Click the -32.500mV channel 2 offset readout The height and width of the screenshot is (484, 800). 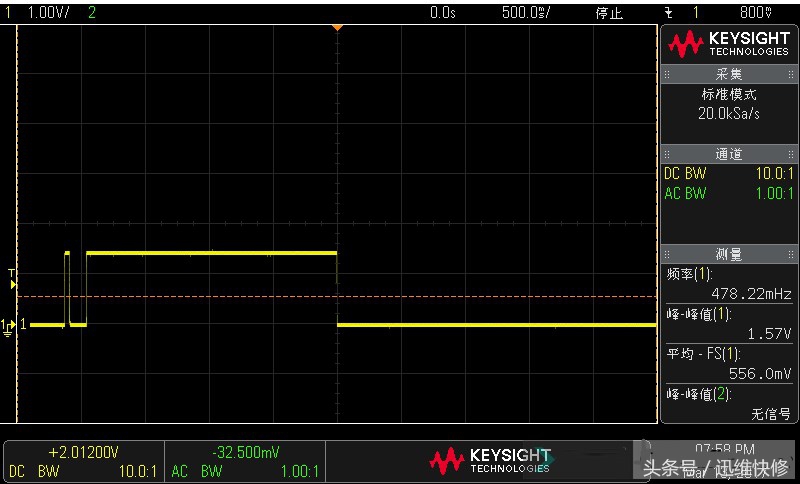[x=245, y=453]
